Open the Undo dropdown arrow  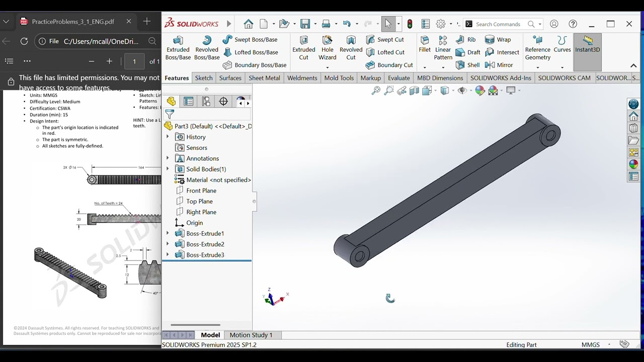coord(357,24)
